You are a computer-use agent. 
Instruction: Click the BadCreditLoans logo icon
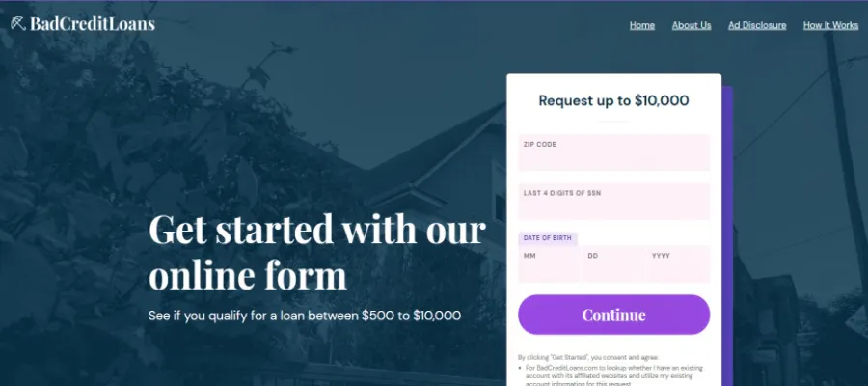18,24
